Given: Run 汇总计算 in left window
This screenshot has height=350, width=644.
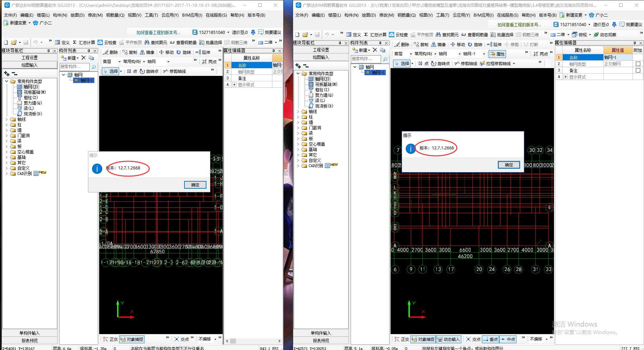Looking at the screenshot, I should [84, 42].
